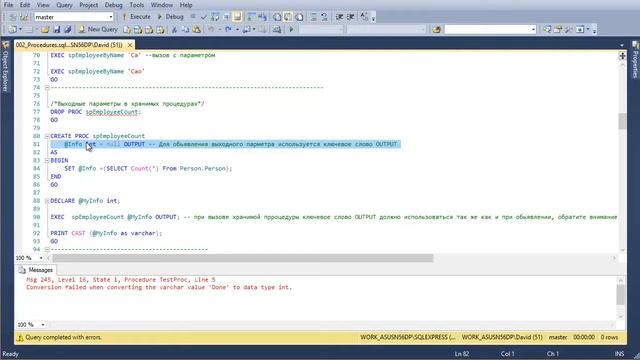Open the Query menu

pos(64,5)
